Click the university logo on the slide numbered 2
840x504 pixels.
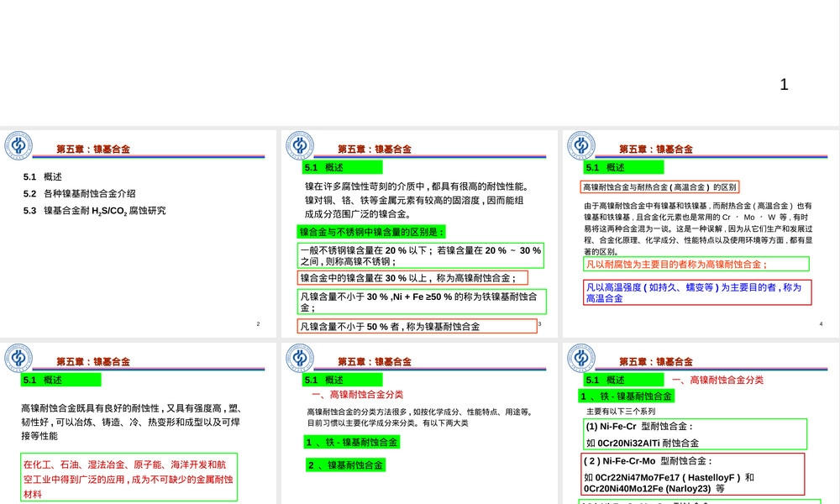coord(18,145)
